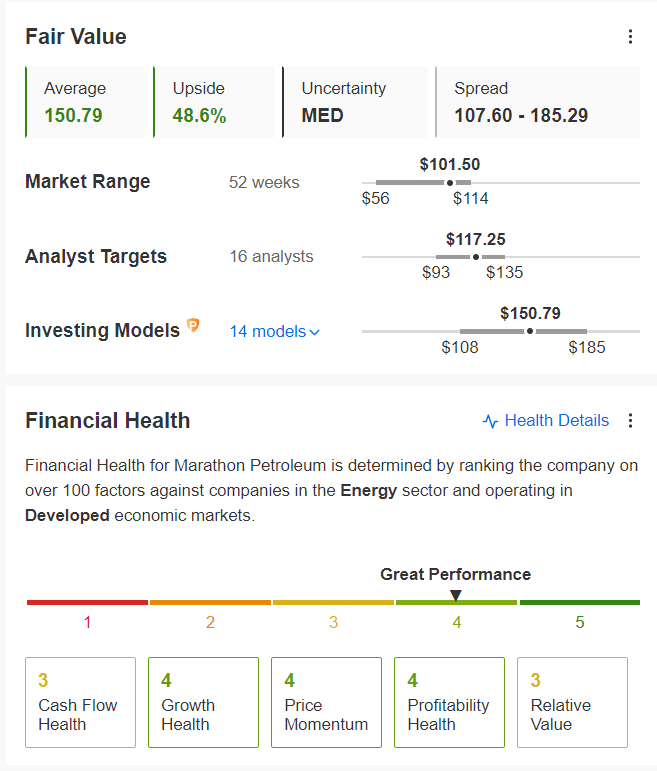Click the Uncertainty MED tile
This screenshot has width=657, height=771.
(355, 102)
